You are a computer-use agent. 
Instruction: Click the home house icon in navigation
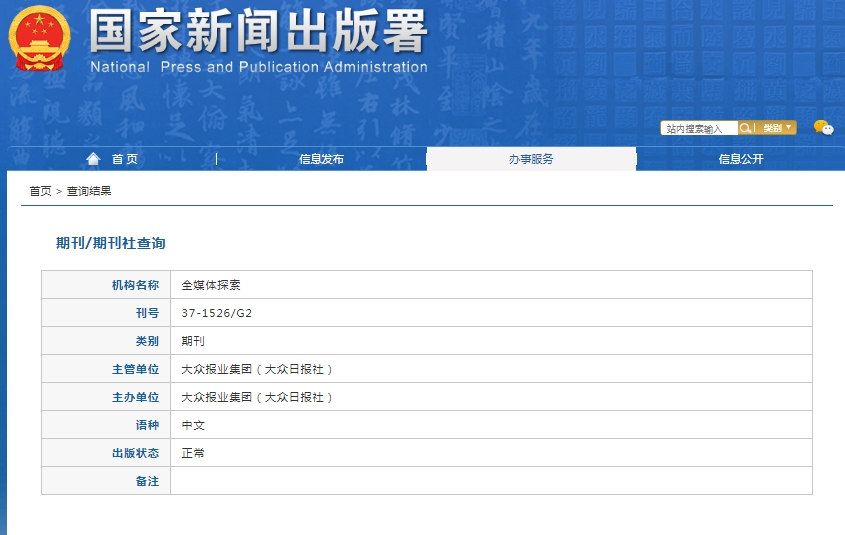(x=94, y=159)
